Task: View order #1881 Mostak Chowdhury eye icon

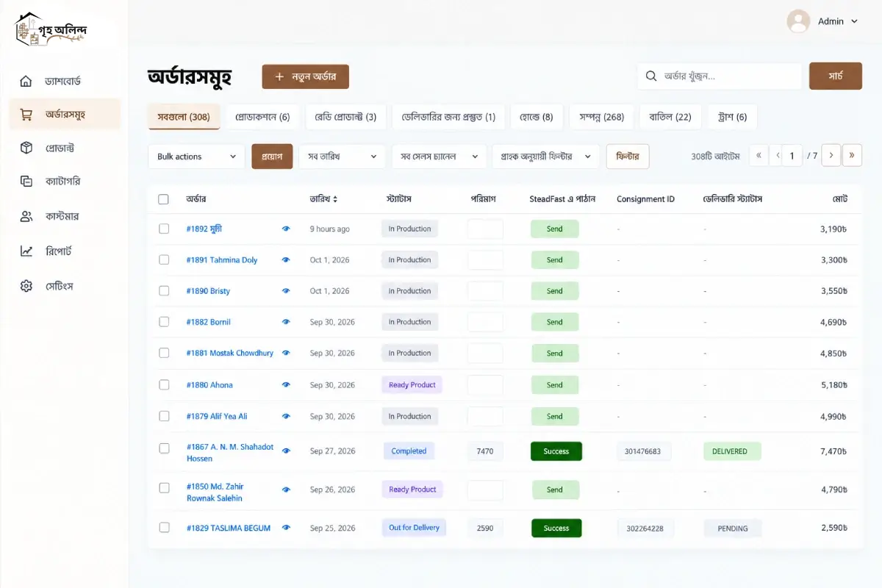Action: 286,353
